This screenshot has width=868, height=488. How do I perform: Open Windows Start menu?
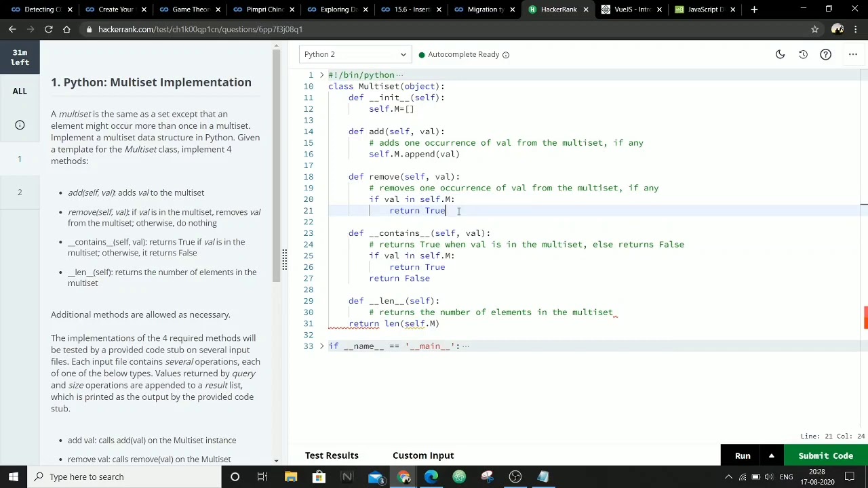(x=14, y=476)
